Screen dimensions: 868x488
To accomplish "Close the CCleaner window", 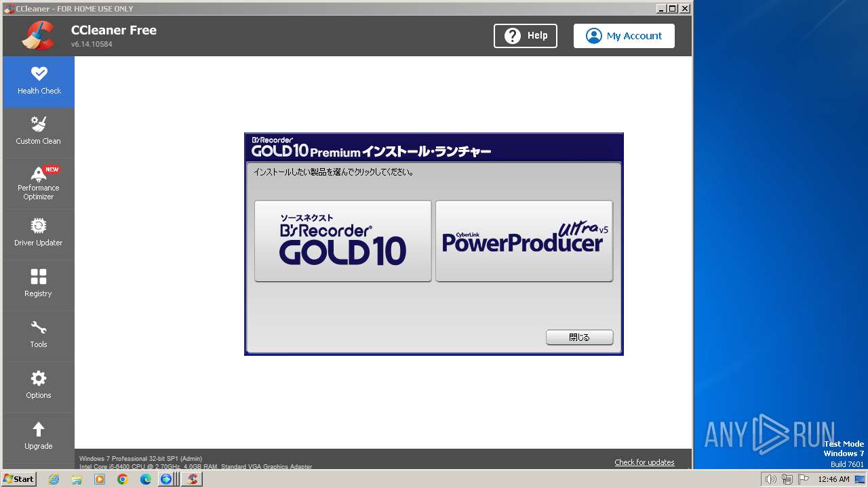I will click(685, 8).
